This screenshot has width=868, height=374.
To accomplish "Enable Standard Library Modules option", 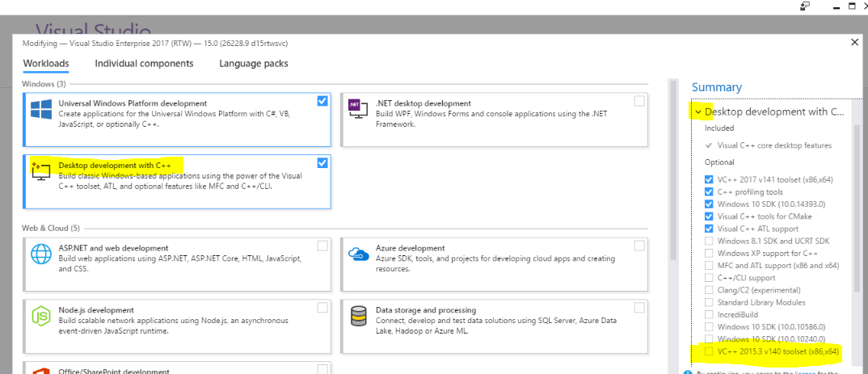I will click(709, 303).
